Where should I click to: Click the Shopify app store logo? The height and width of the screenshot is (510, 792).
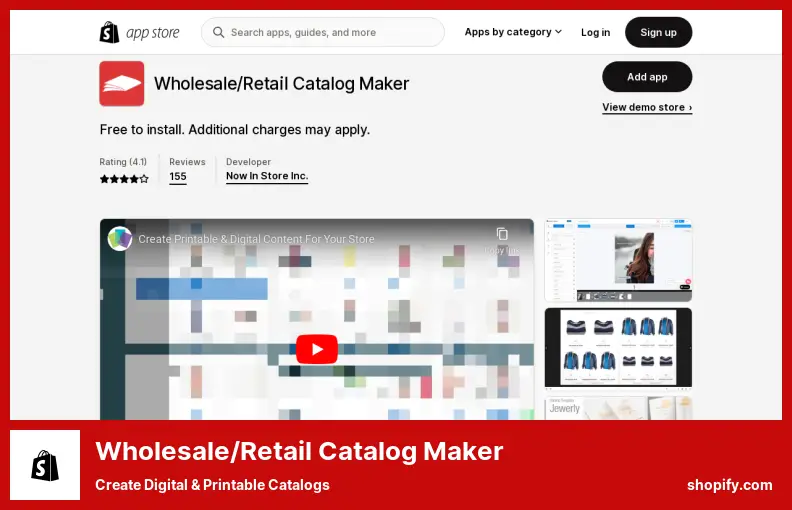pos(139,32)
